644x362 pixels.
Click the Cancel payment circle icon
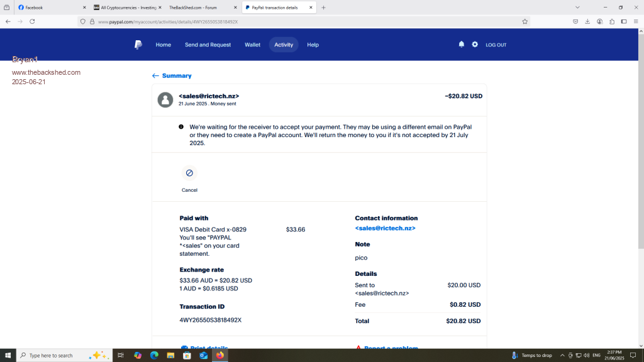(x=189, y=173)
